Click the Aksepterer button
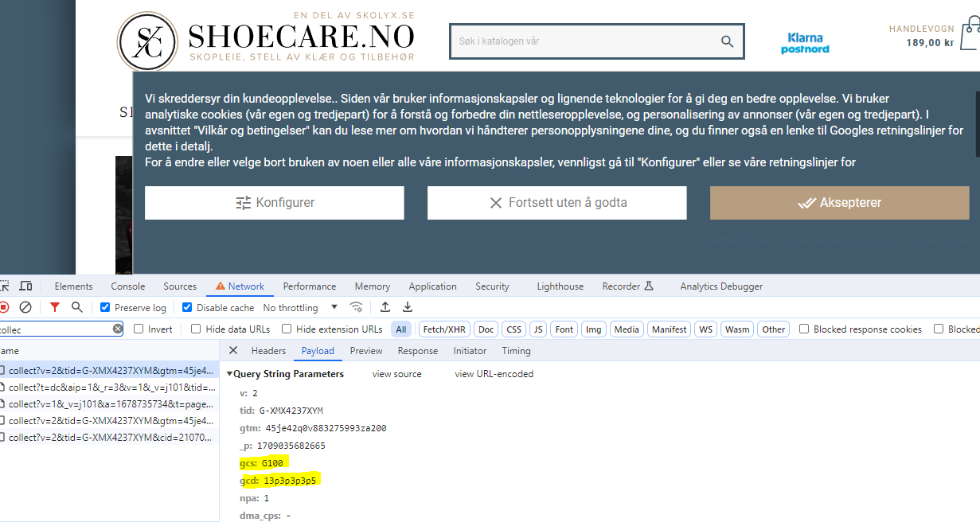The image size is (980, 522). coord(840,203)
